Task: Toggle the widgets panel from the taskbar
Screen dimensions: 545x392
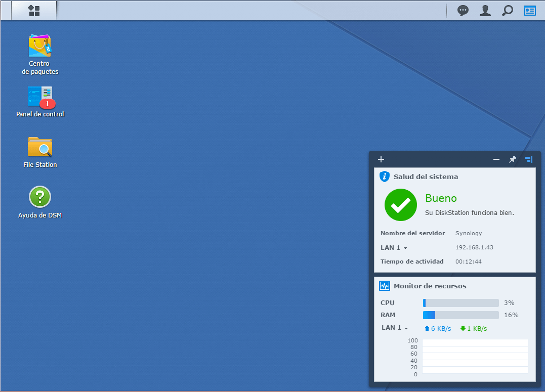Action: click(529, 11)
